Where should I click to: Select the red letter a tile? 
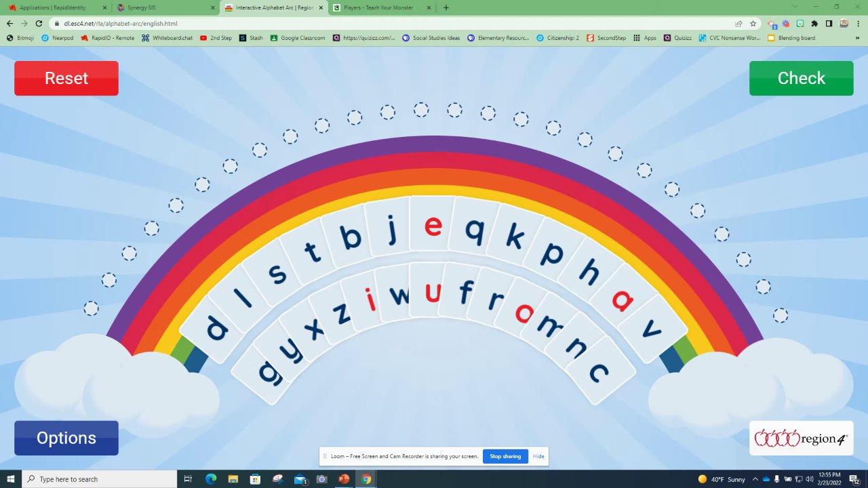622,298
